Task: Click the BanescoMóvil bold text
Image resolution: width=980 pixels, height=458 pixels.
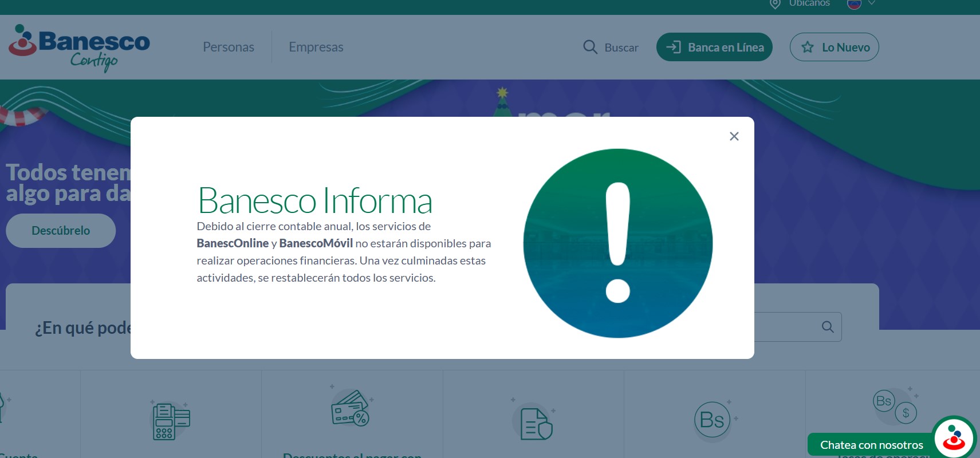Action: [316, 243]
